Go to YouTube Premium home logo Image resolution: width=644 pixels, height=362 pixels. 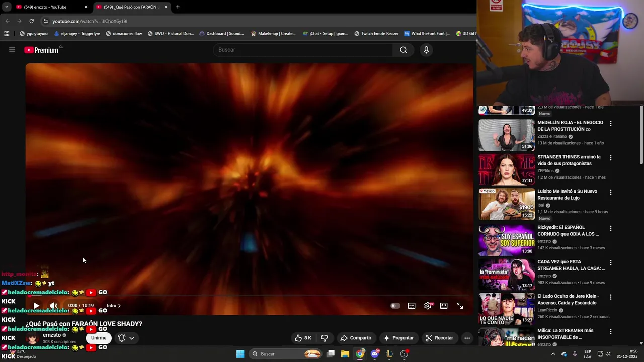point(41,50)
